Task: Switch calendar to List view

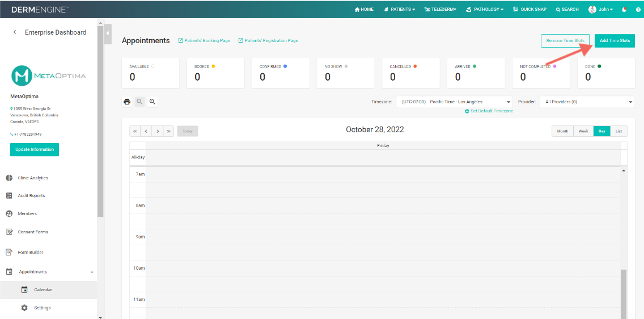Action: click(x=618, y=131)
